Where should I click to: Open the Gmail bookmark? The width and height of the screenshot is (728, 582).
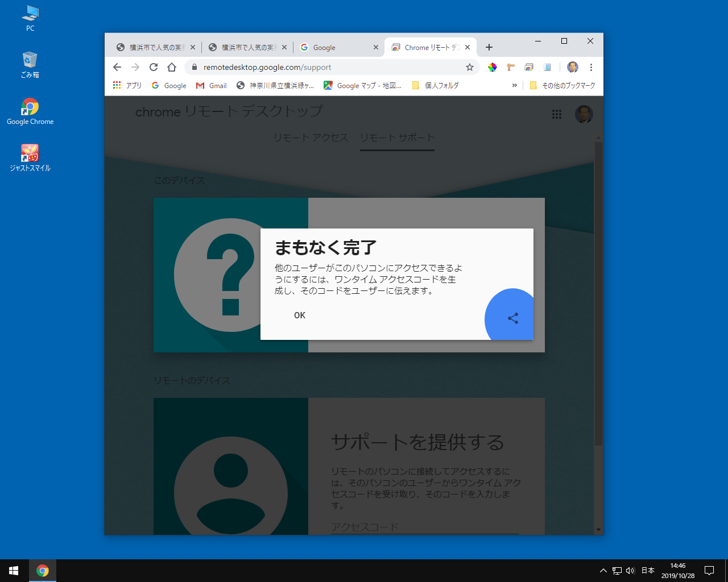click(211, 85)
